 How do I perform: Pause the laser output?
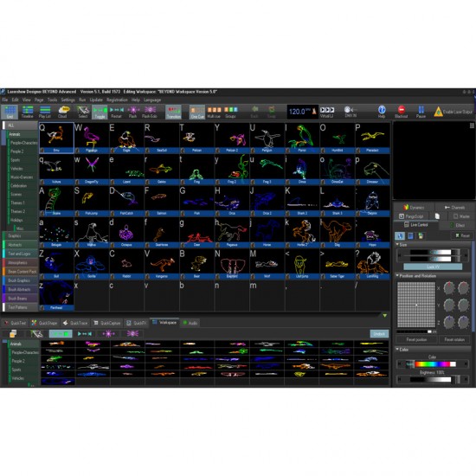pyautogui.click(x=421, y=112)
